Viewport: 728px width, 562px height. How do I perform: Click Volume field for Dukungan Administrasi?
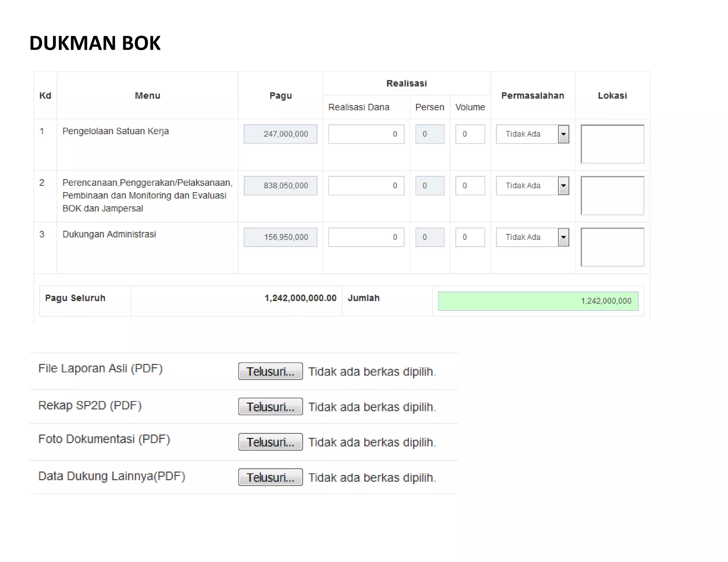click(x=470, y=237)
